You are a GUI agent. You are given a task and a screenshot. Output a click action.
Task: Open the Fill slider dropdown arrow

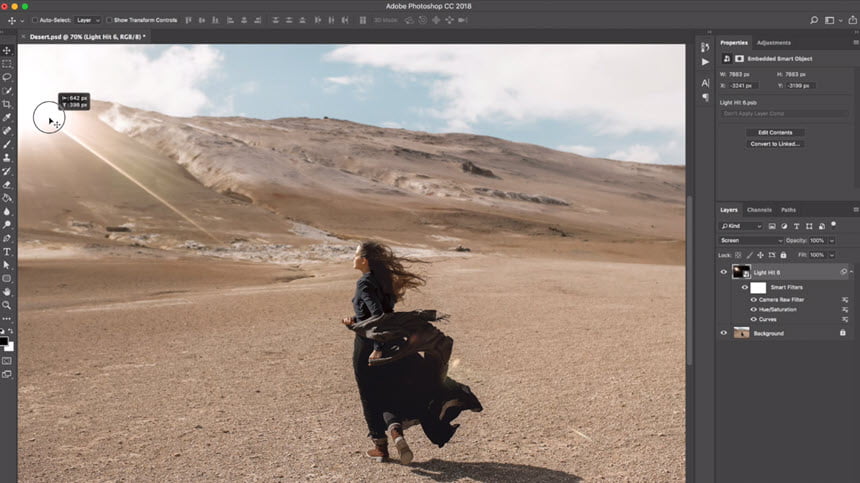click(832, 255)
